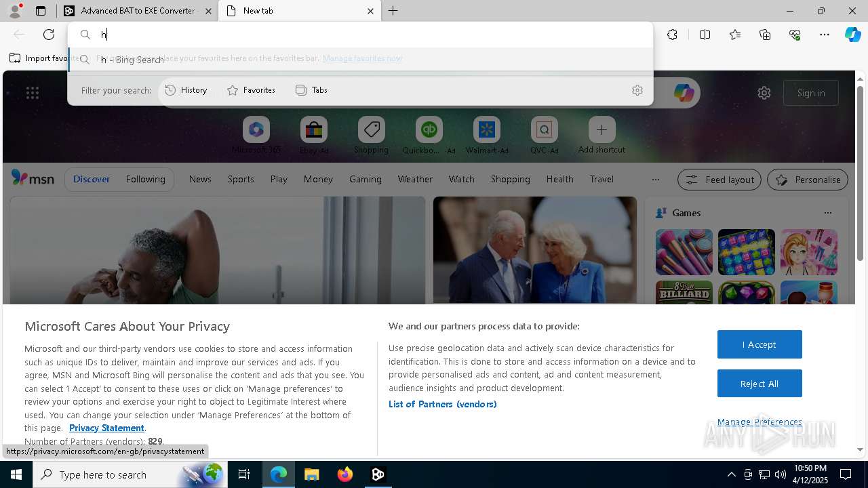Refresh the page with reload icon
The height and width of the screenshot is (488, 868).
49,35
